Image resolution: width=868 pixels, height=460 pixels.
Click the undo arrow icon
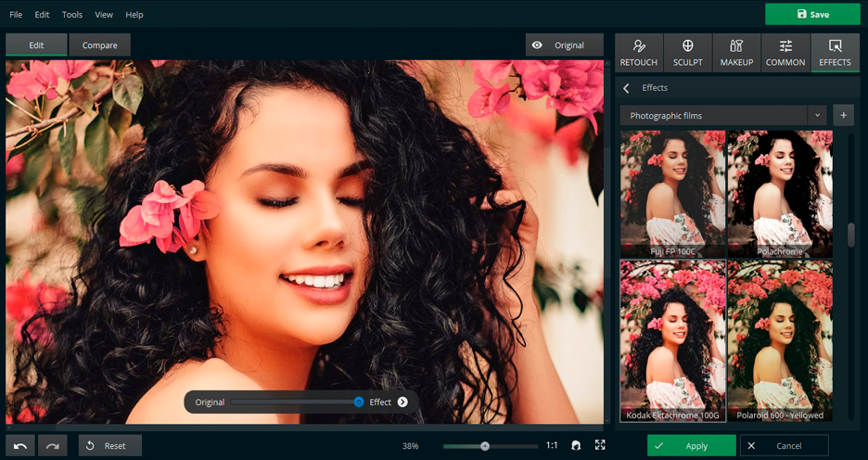20,446
